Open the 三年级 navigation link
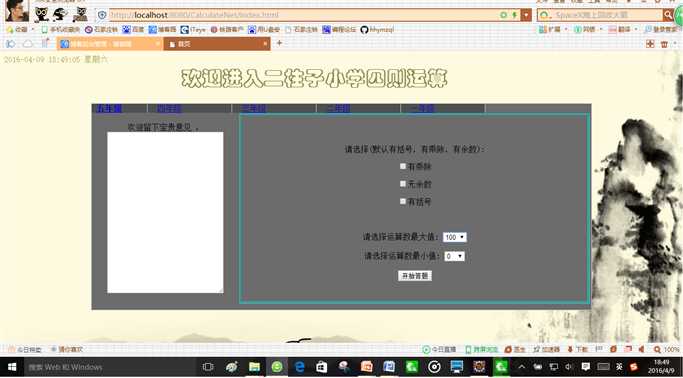The height and width of the screenshot is (378, 683). pyautogui.click(x=254, y=108)
